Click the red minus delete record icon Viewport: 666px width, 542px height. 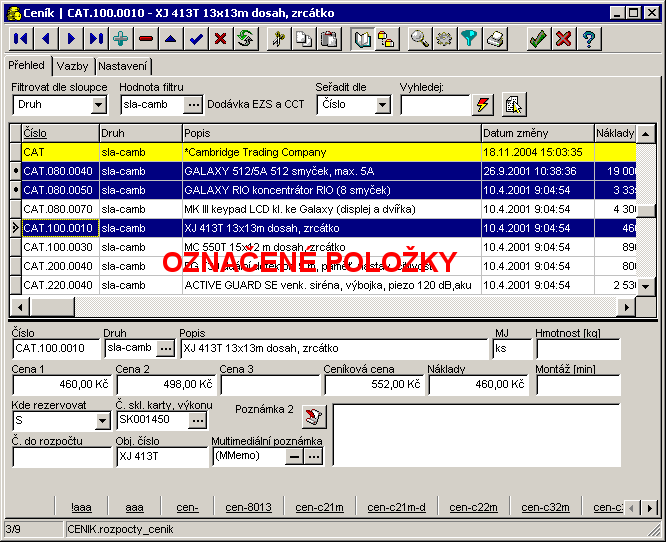click(x=146, y=39)
